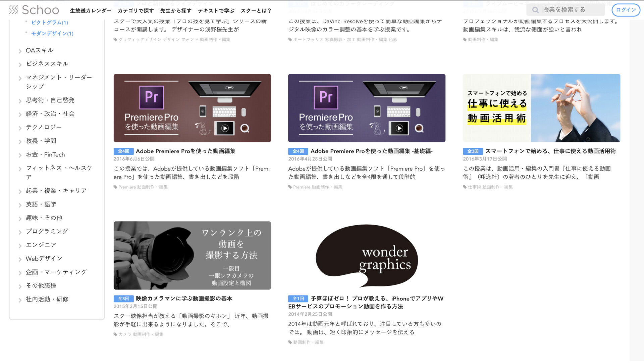
Task: Open the モダンデザイン(1) subcategory link
Action: [x=52, y=34]
